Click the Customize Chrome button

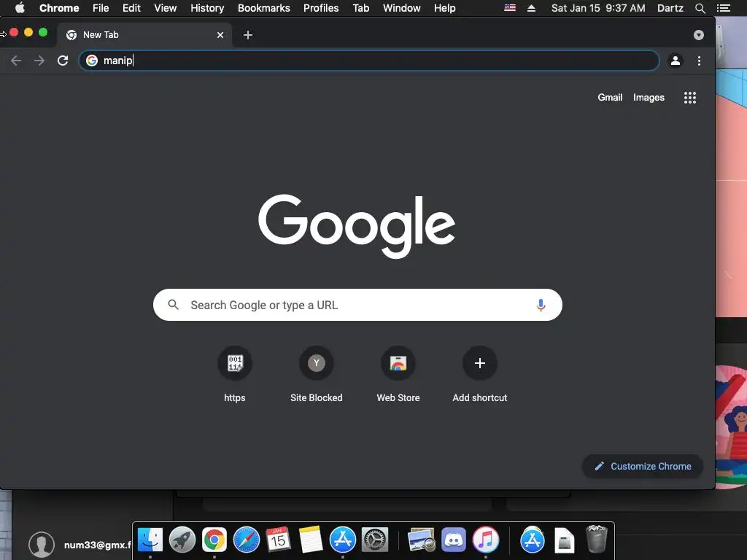click(643, 466)
